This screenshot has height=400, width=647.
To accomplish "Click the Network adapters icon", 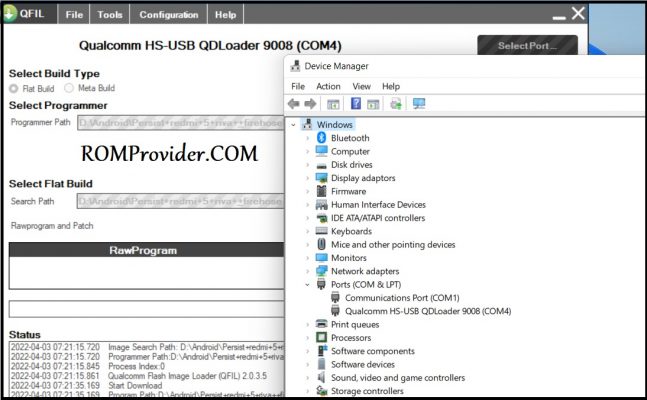I will pyautogui.click(x=321, y=271).
